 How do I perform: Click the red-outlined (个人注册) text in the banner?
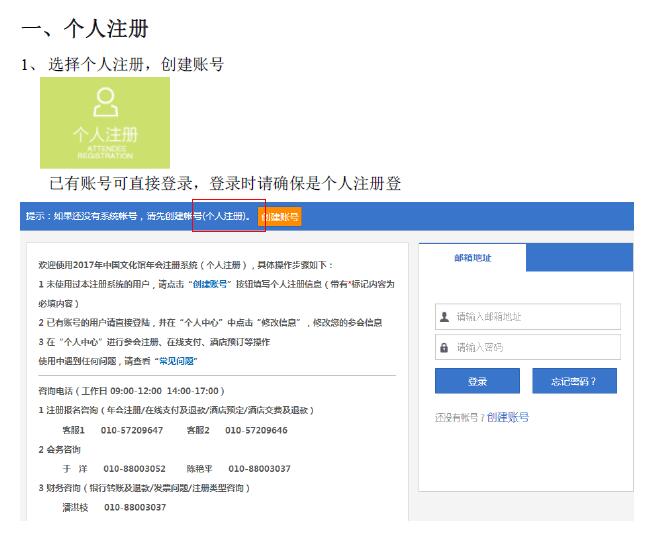[227, 216]
